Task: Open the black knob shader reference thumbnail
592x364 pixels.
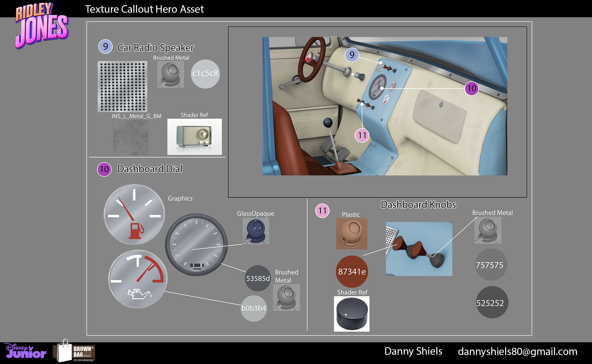Action: tap(351, 314)
